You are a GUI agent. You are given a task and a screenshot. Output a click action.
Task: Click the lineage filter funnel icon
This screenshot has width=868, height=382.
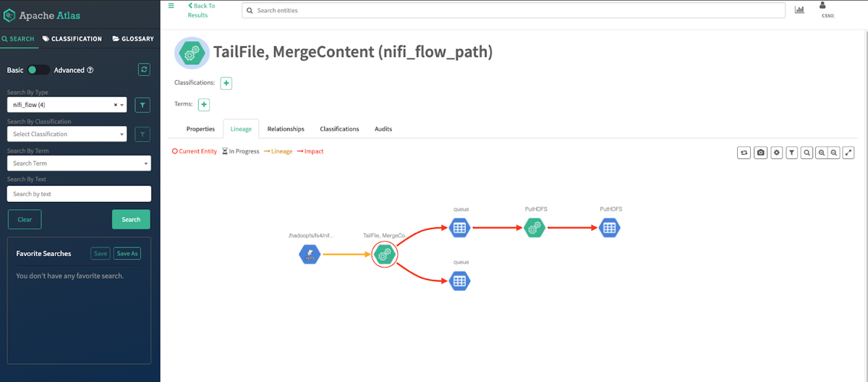click(x=792, y=153)
